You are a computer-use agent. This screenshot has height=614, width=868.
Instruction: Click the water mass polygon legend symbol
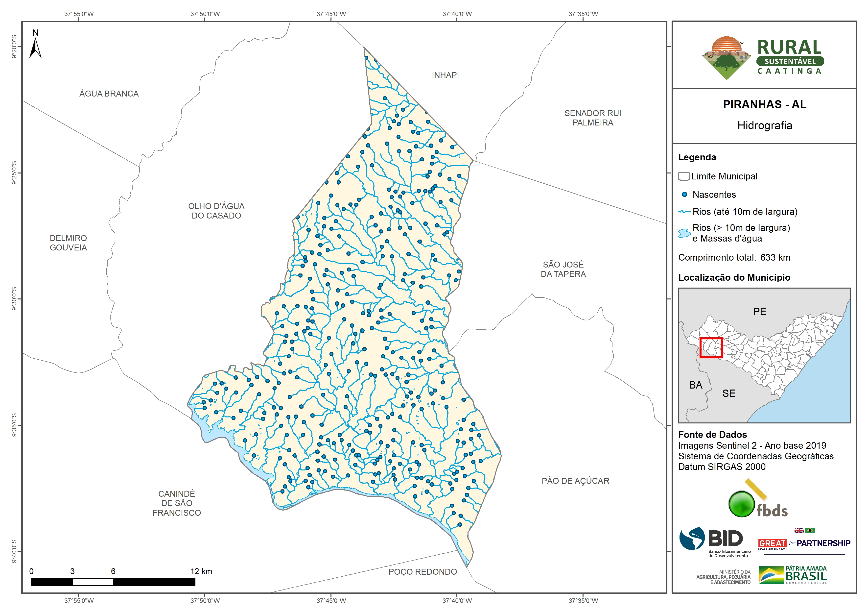(684, 233)
